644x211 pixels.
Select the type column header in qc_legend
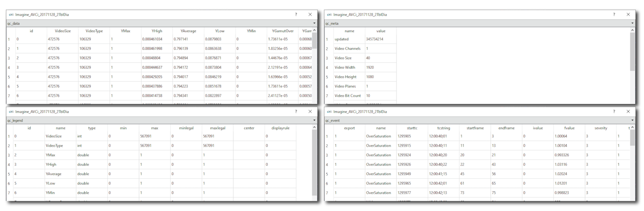pos(92,128)
